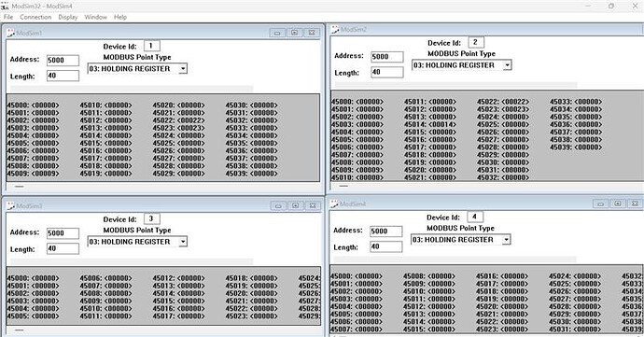Select register 45023 in ModSim2 window
Viewport: 644px width, 337px height.
503,109
